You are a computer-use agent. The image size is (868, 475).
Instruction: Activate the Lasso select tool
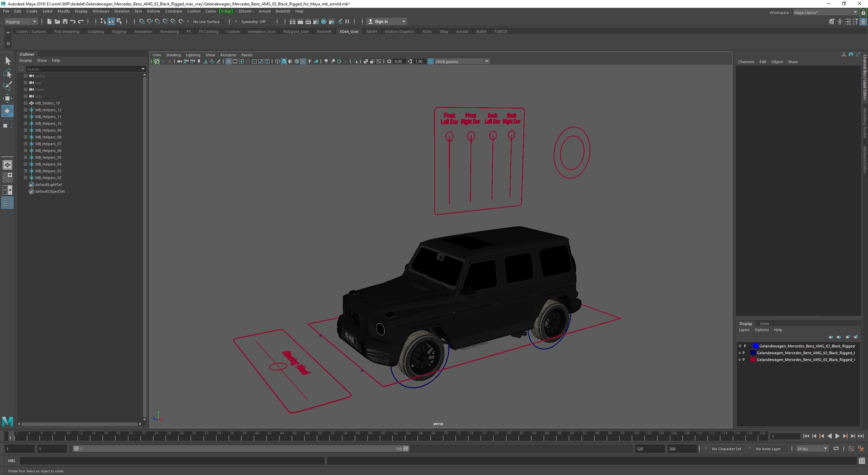pyautogui.click(x=7, y=73)
